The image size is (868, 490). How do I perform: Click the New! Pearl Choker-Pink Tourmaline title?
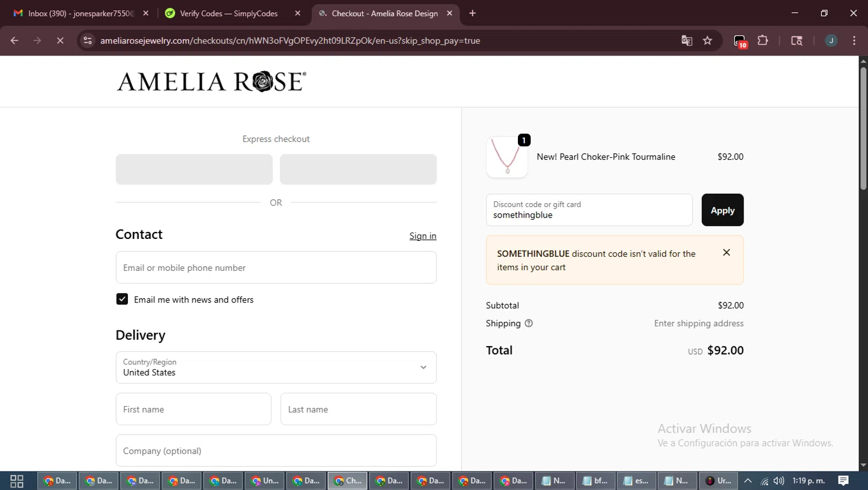point(606,157)
